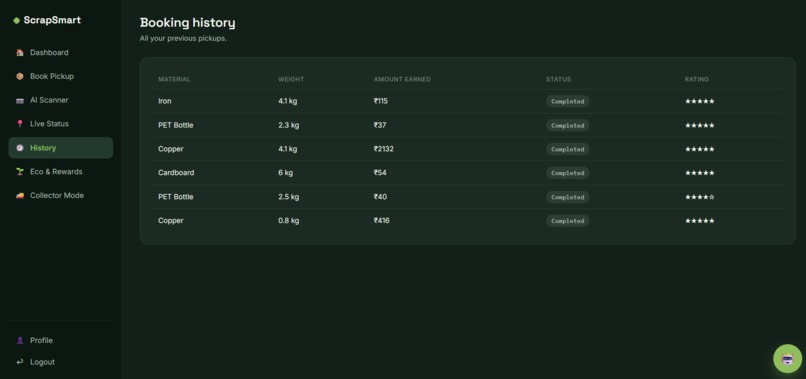Click the AMOUNT EARNED column header
The image size is (806, 379).
402,79
